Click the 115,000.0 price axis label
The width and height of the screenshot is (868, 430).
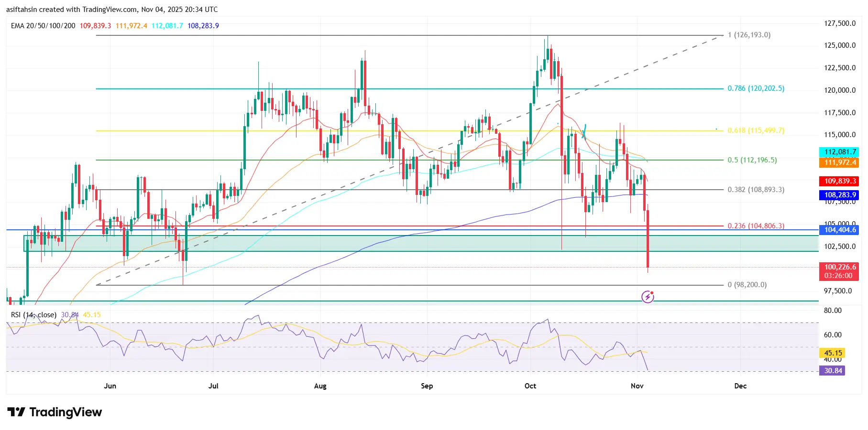pyautogui.click(x=840, y=135)
